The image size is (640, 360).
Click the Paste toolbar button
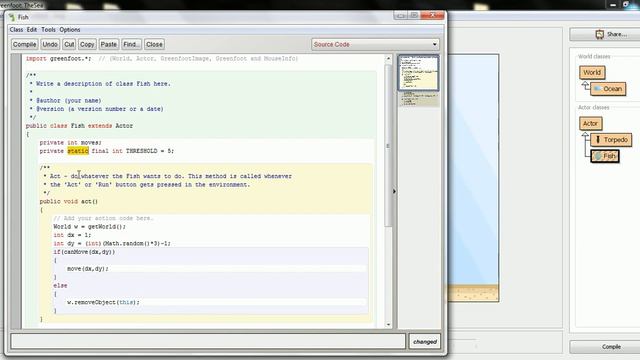click(109, 44)
